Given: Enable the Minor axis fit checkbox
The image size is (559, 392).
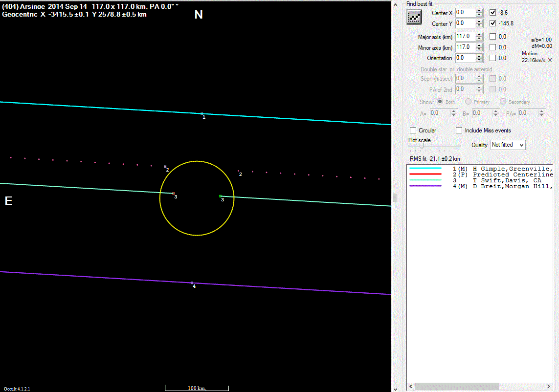Looking at the screenshot, I should 492,47.
